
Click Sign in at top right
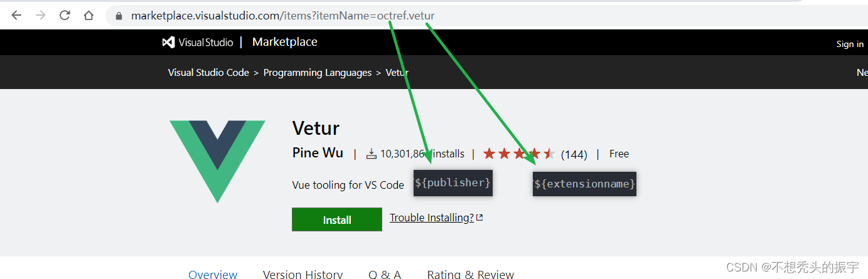(850, 44)
